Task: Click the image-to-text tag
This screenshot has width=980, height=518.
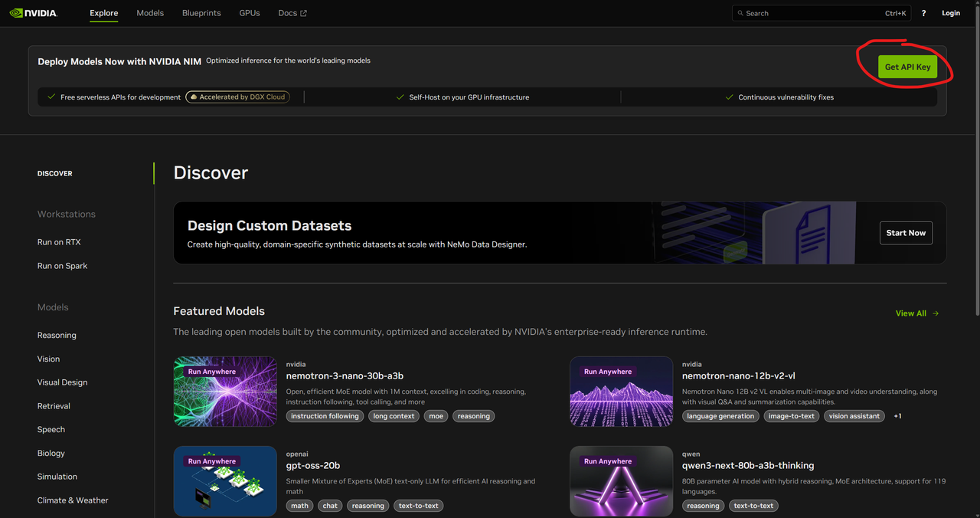Action: click(x=792, y=416)
